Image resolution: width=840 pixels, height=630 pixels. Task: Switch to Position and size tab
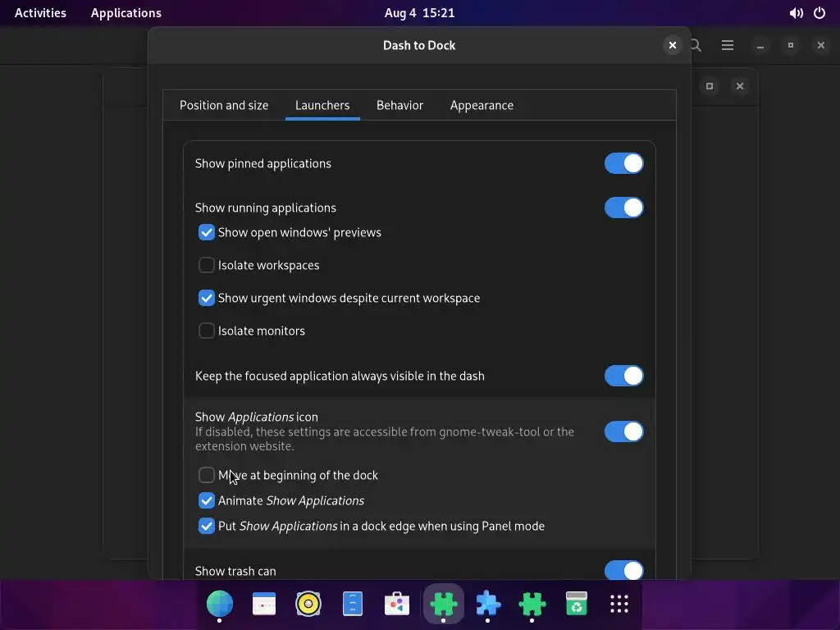[224, 106]
